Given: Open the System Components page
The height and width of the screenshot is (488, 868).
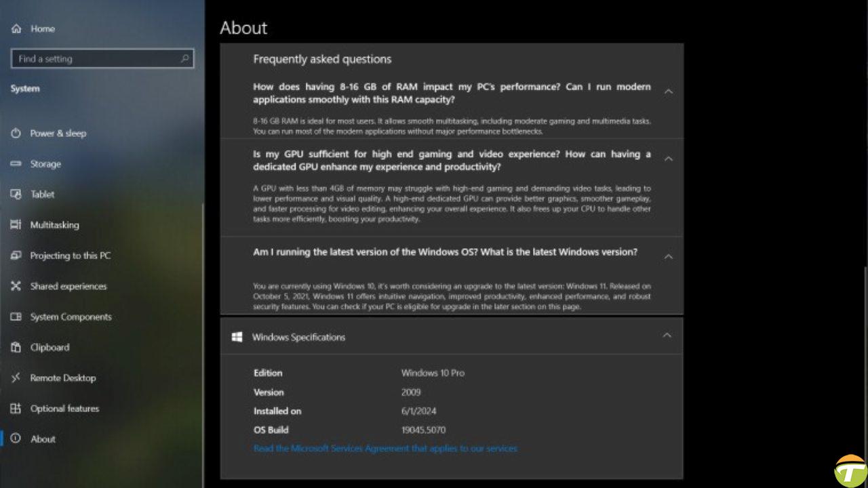Looking at the screenshot, I should (71, 317).
